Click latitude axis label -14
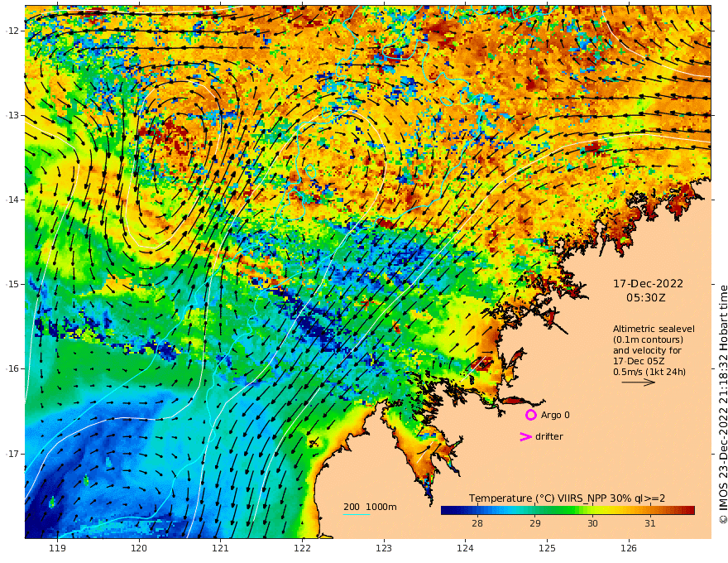728x563 pixels. 12,200
